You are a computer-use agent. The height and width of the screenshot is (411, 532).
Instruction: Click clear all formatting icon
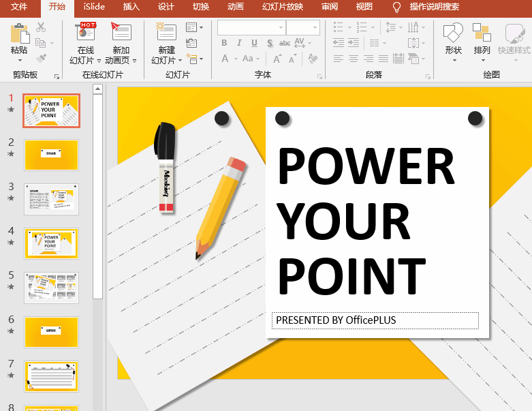tap(313, 59)
